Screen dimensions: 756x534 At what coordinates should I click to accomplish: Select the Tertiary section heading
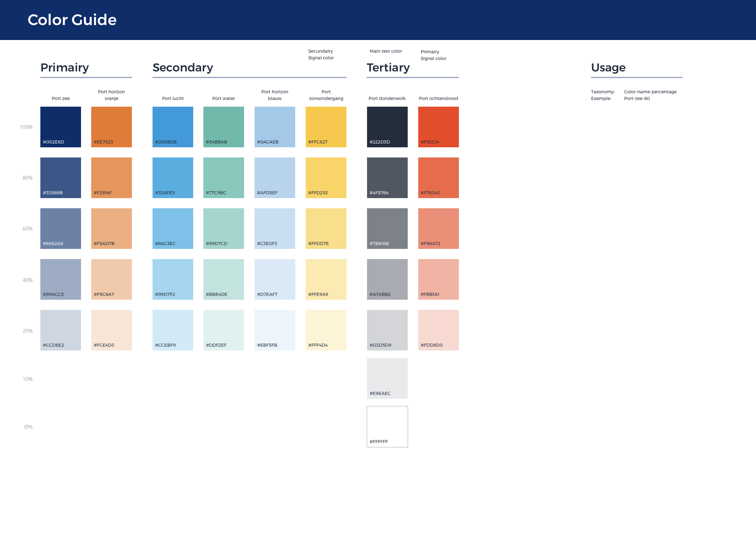click(388, 67)
